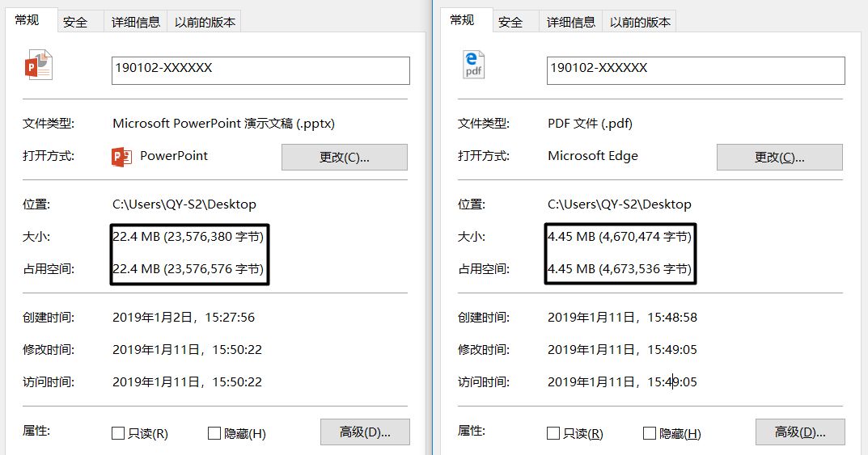The height and width of the screenshot is (455, 868).
Task: Toggle 只读(R) checkbox in the pdf properties window
Action: pos(553,433)
